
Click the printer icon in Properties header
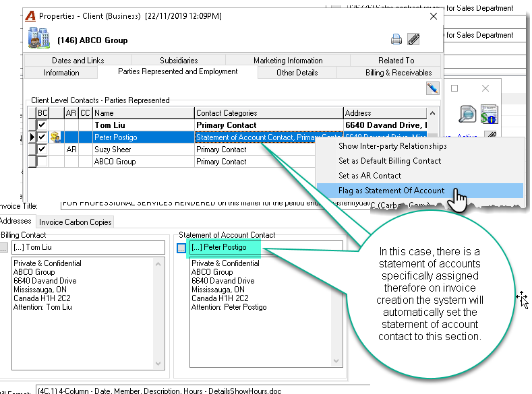[396, 39]
